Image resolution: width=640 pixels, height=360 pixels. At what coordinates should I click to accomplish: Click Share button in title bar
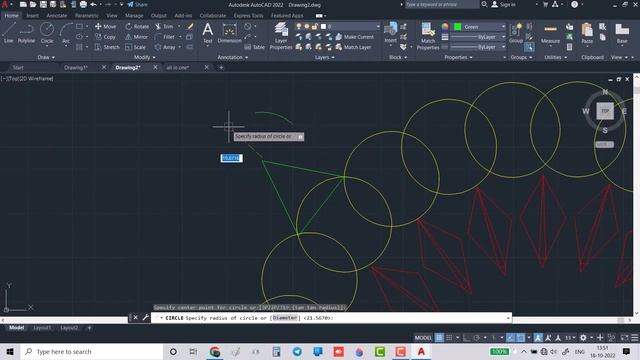tap(138, 4)
